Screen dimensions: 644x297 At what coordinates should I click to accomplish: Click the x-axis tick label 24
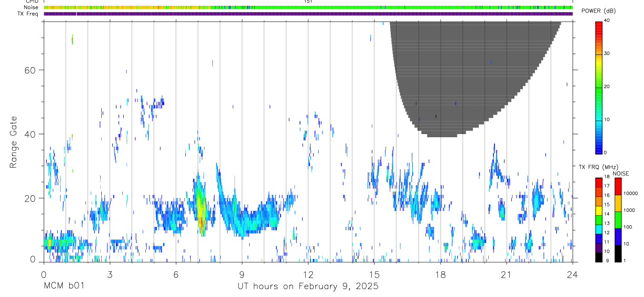pos(572,274)
